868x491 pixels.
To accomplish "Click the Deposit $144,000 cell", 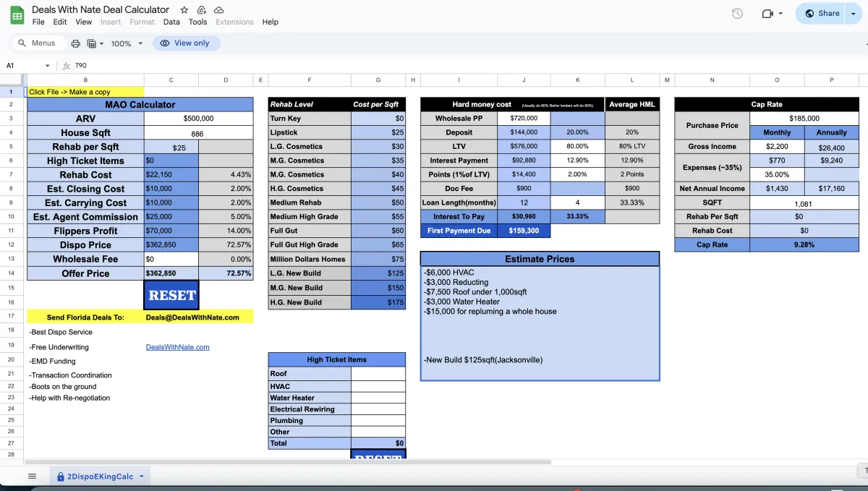I will point(524,132).
